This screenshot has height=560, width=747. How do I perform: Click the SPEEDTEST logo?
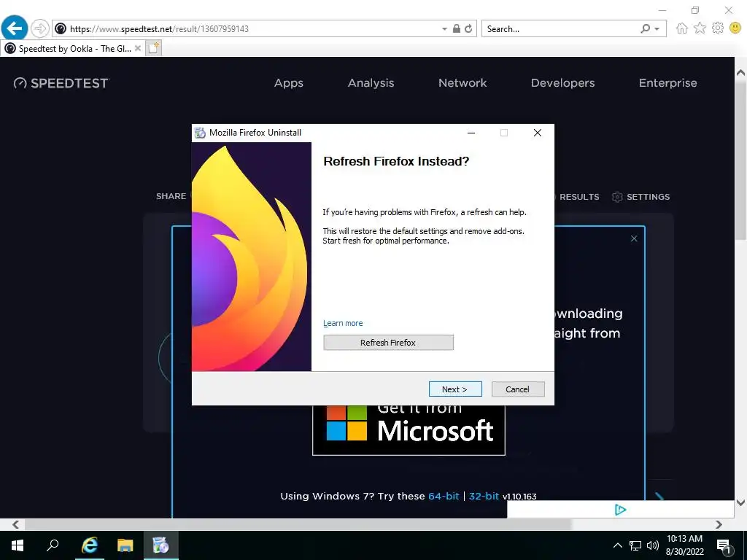click(61, 83)
